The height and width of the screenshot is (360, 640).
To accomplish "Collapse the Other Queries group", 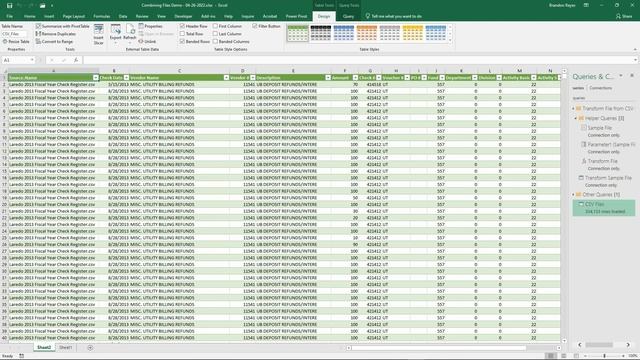I will (573, 195).
